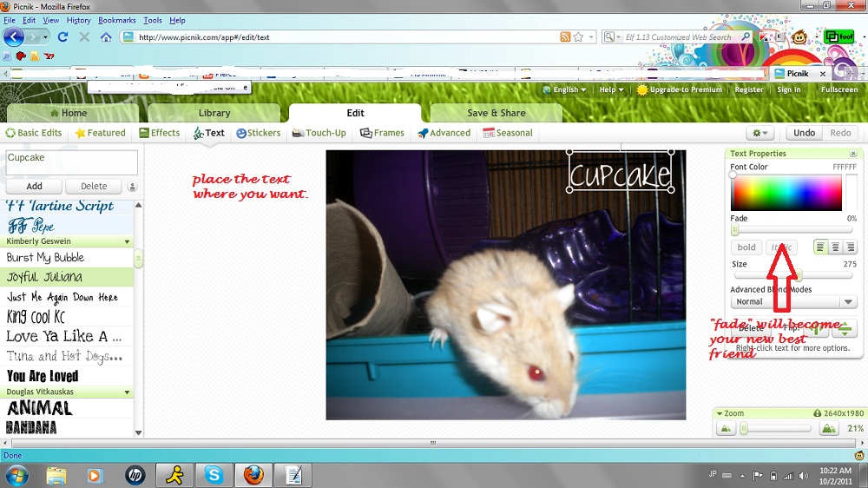Switch to the Library tab

pos(214,113)
